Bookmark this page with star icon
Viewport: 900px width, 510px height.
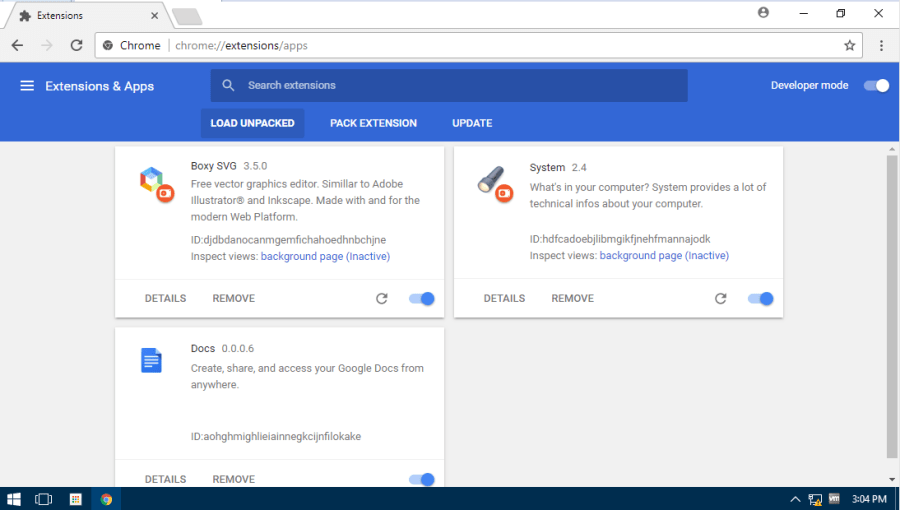(849, 45)
